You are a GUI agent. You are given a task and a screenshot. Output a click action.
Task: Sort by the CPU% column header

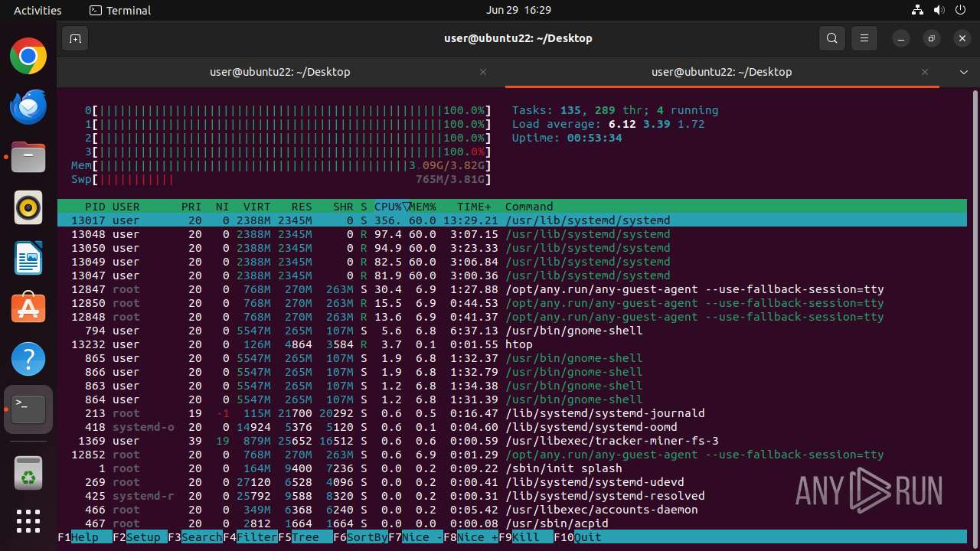pos(391,207)
